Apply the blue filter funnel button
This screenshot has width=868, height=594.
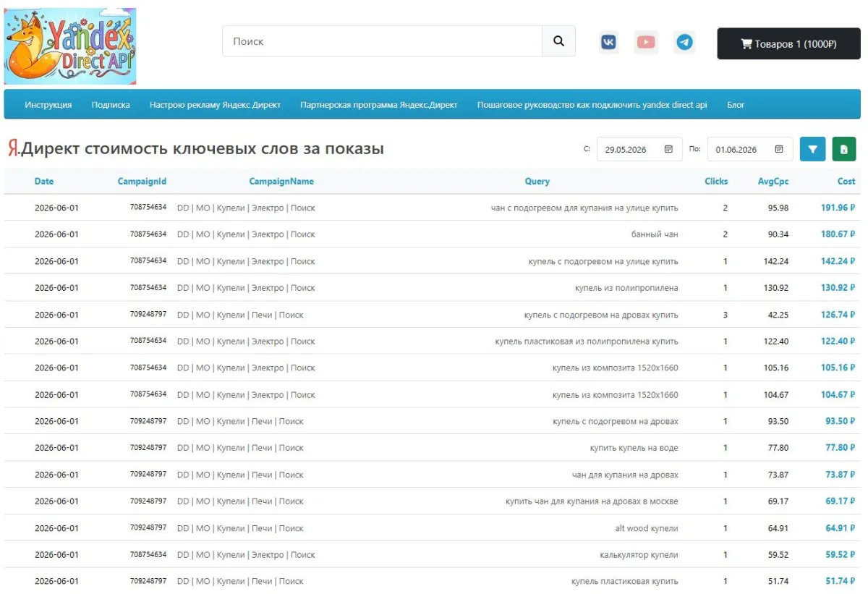pos(813,149)
